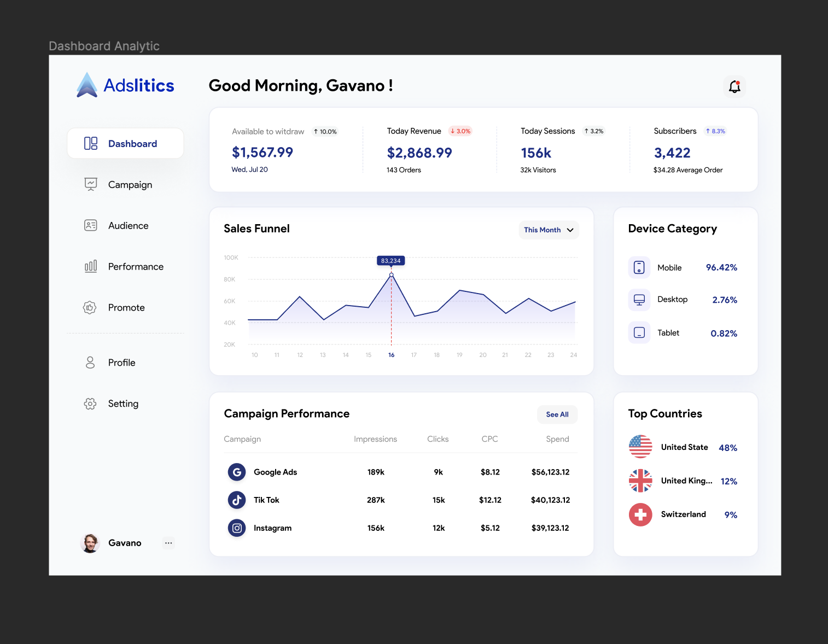Screen dimensions: 828x644
Task: Click the Mobile device category icon
Action: tap(639, 267)
